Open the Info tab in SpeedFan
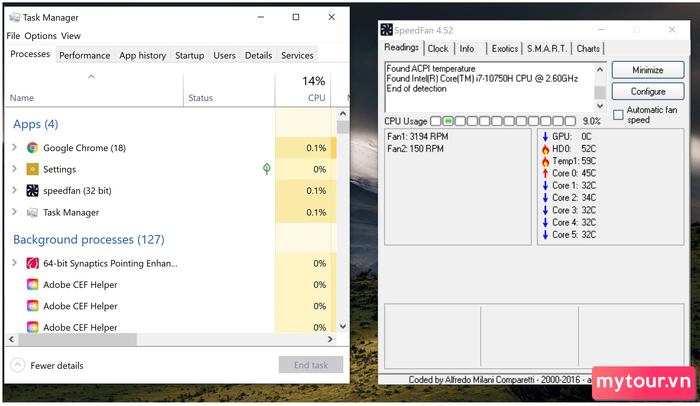This screenshot has width=700, height=406. (x=467, y=49)
